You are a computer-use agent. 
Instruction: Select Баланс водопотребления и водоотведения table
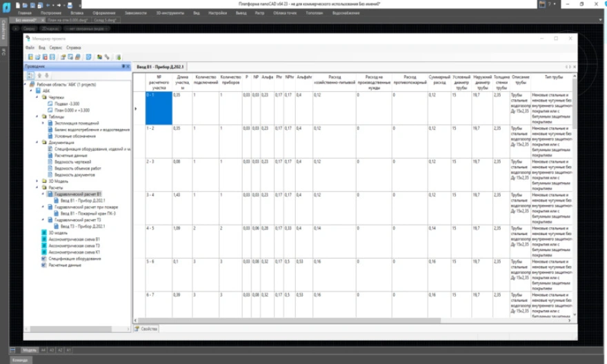(92, 130)
